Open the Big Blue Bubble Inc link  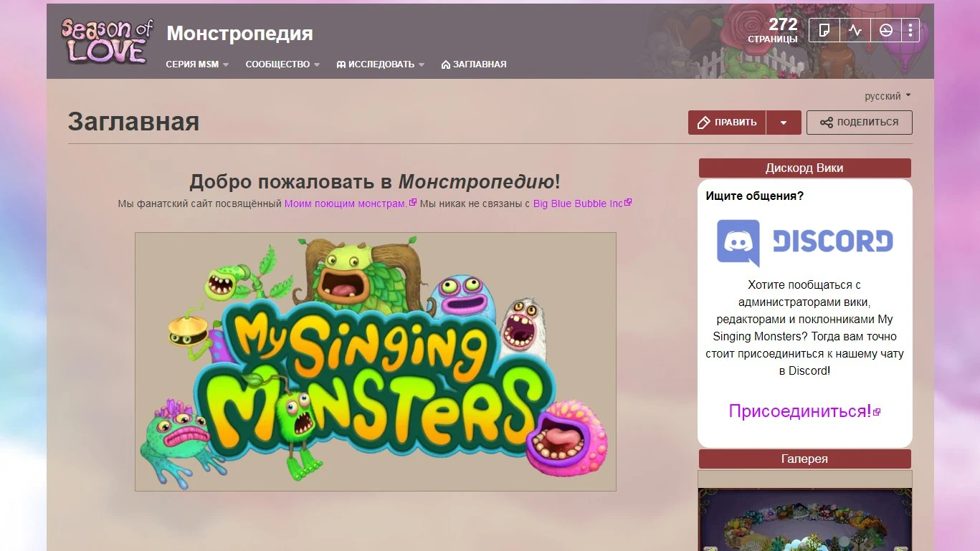click(x=582, y=203)
